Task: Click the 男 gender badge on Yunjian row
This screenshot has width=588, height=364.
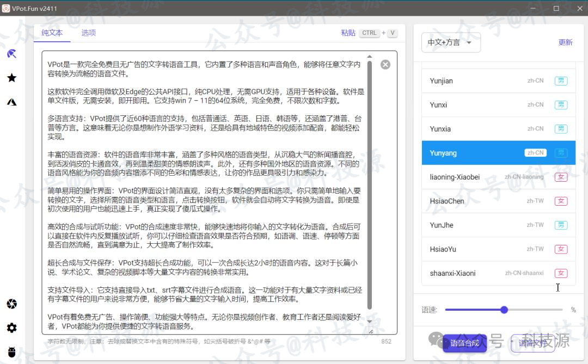Action: 561,81
